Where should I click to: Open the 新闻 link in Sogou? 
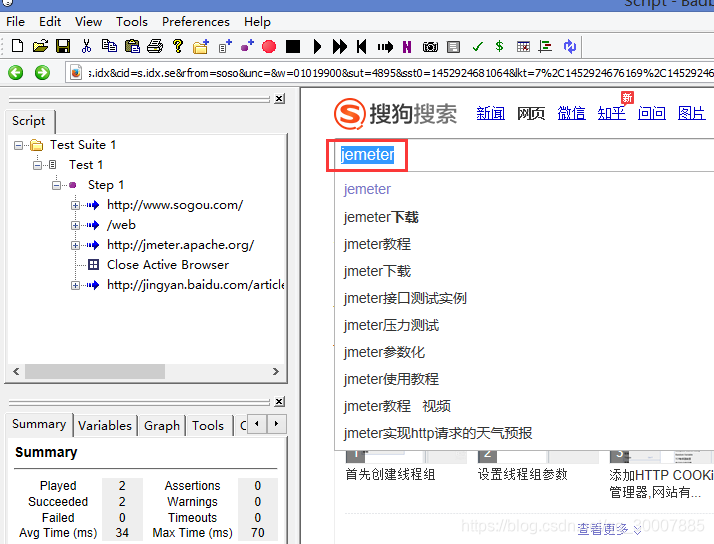pyautogui.click(x=490, y=113)
